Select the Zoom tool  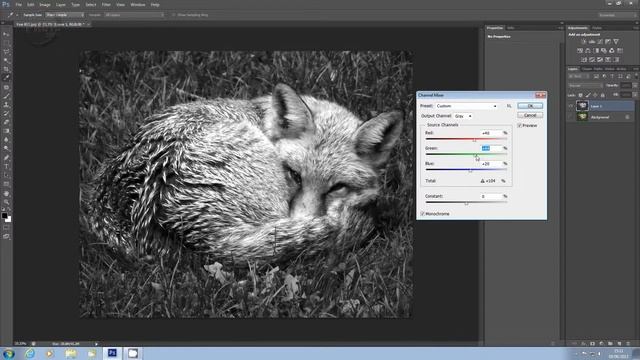click(x=6, y=202)
